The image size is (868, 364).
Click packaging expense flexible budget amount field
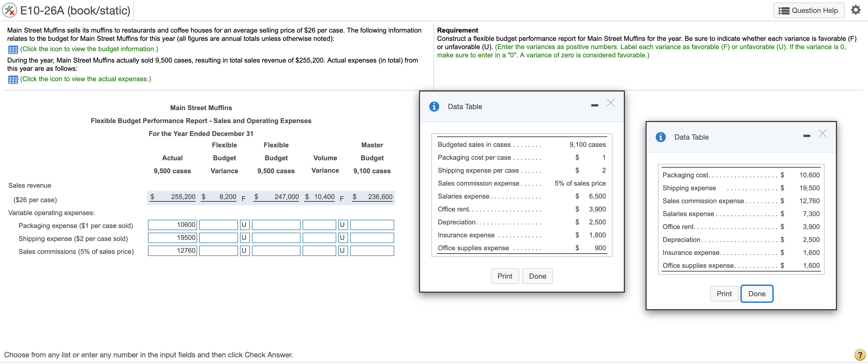[x=276, y=225]
